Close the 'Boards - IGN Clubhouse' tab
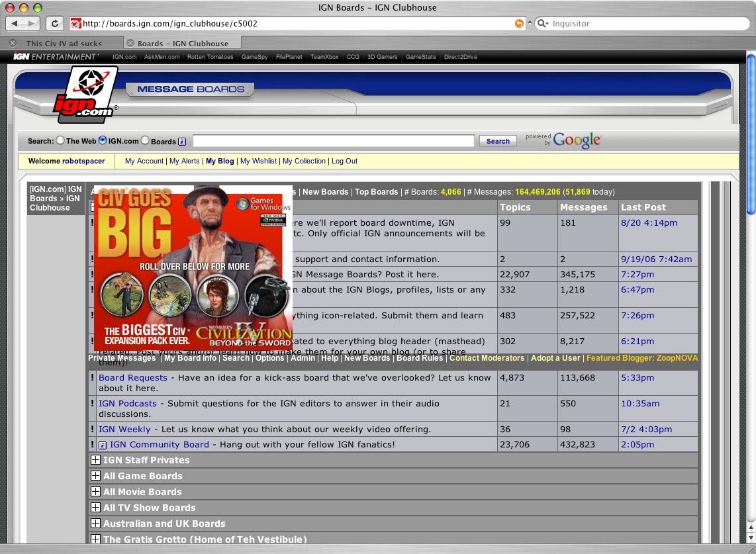The height and width of the screenshot is (554, 756). tap(130, 43)
